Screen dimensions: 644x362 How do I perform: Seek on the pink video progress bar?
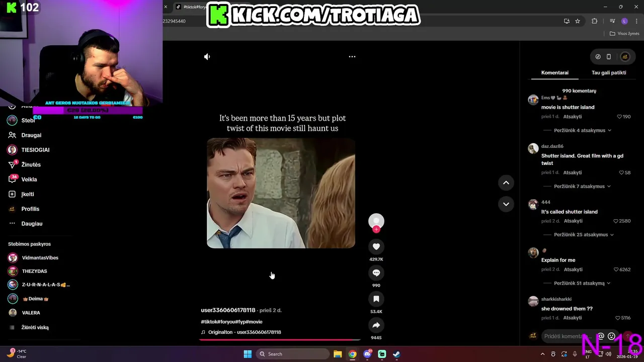(x=280, y=340)
